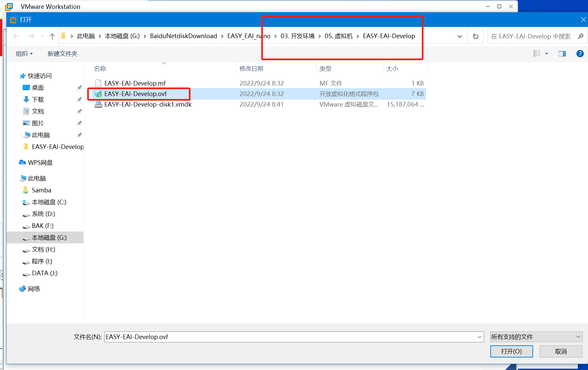Click the refresh icon beside address bar
Viewport: 588px width, 370px height.
click(x=475, y=36)
